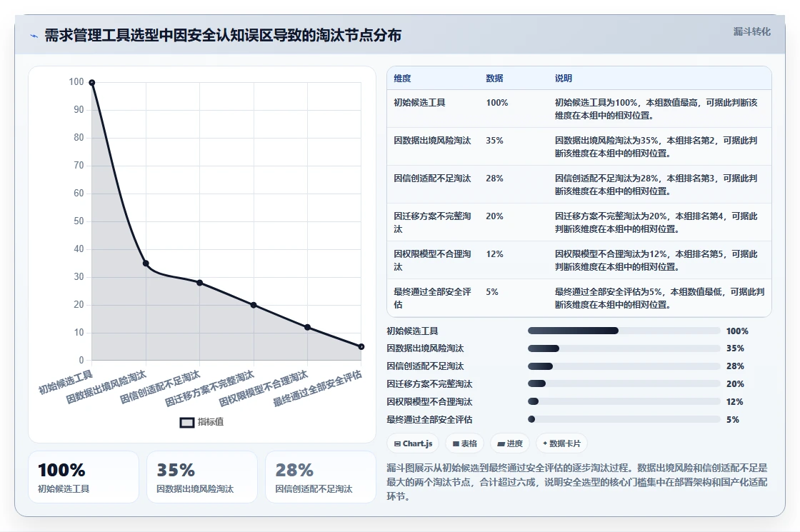The height and width of the screenshot is (532, 800).
Task: Click the 因权限模型不合理淘汰 progress bar
Action: tap(624, 401)
